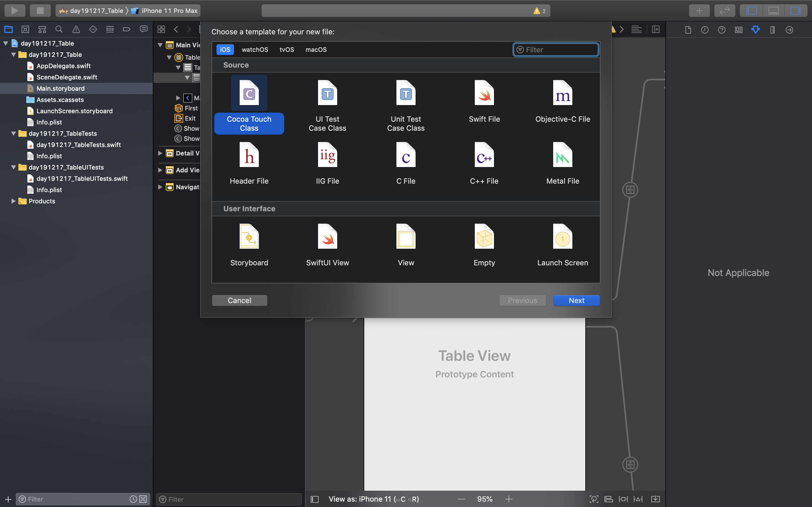This screenshot has width=812, height=507.
Task: Select the Storyboard template icon
Action: (249, 236)
